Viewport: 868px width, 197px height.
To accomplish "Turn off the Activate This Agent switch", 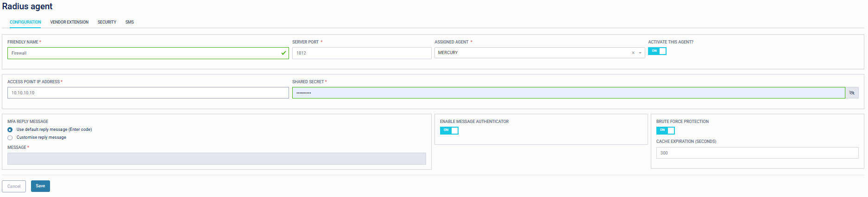I will 657,51.
